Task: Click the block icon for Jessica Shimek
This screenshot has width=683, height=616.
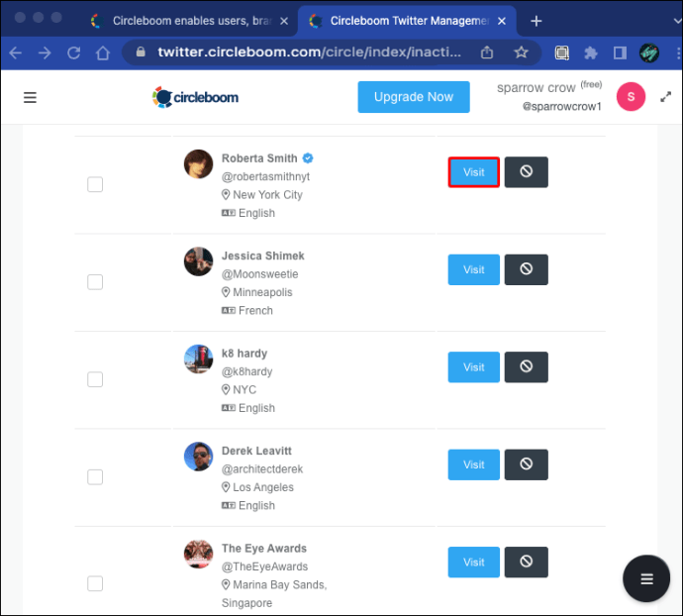Action: 527,269
